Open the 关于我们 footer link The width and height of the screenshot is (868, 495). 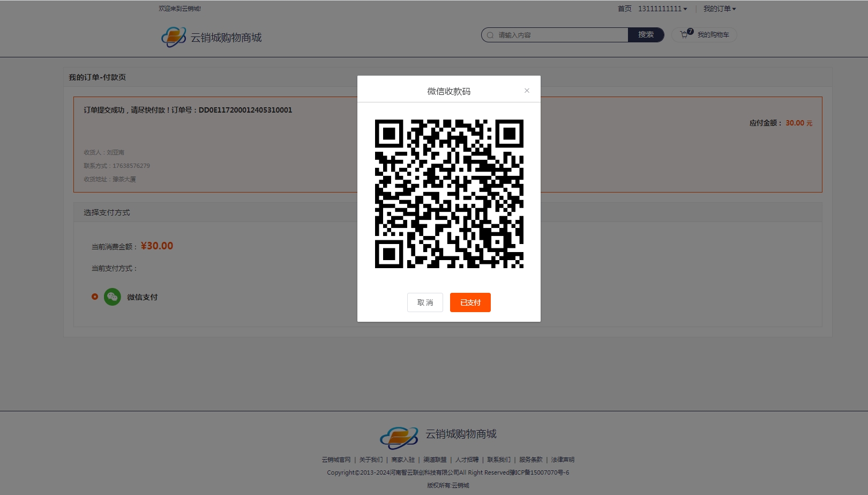371,460
